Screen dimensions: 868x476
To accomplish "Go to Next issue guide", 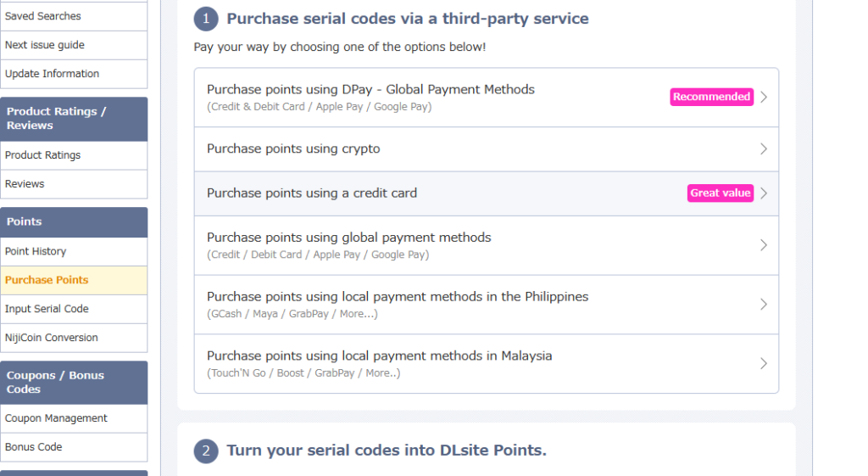I will coord(45,45).
